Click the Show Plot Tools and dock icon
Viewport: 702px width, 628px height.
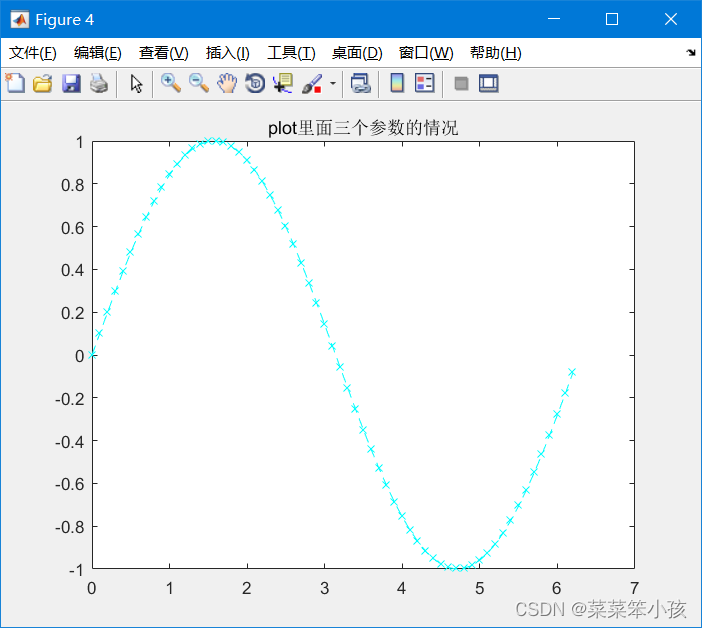(x=488, y=84)
